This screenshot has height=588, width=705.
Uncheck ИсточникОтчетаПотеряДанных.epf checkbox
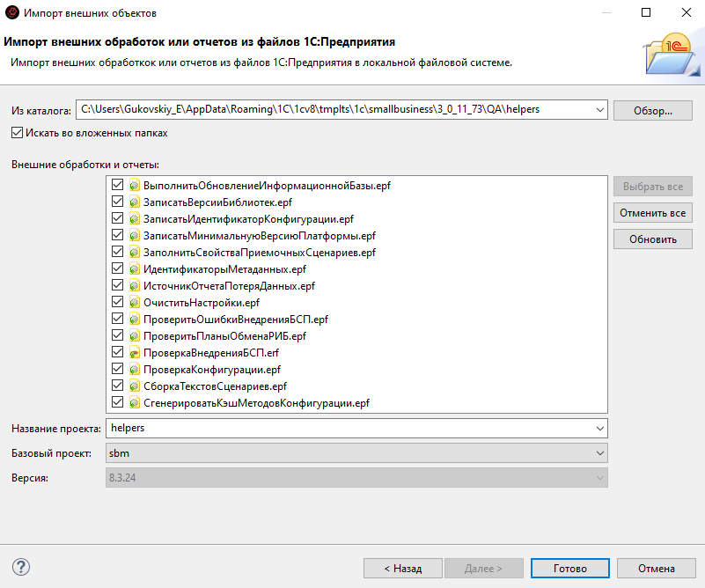point(118,286)
